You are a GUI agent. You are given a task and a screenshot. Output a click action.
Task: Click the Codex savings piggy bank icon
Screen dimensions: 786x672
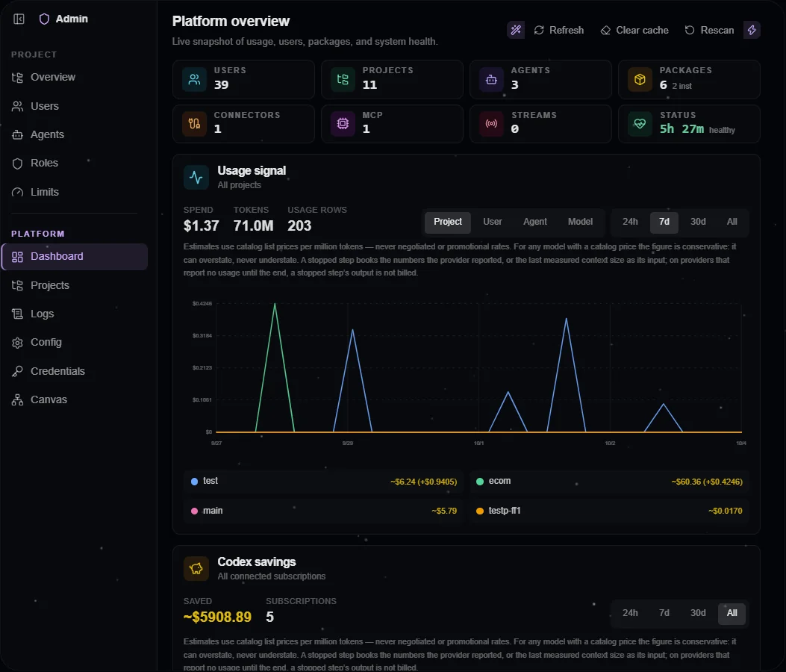click(x=196, y=568)
